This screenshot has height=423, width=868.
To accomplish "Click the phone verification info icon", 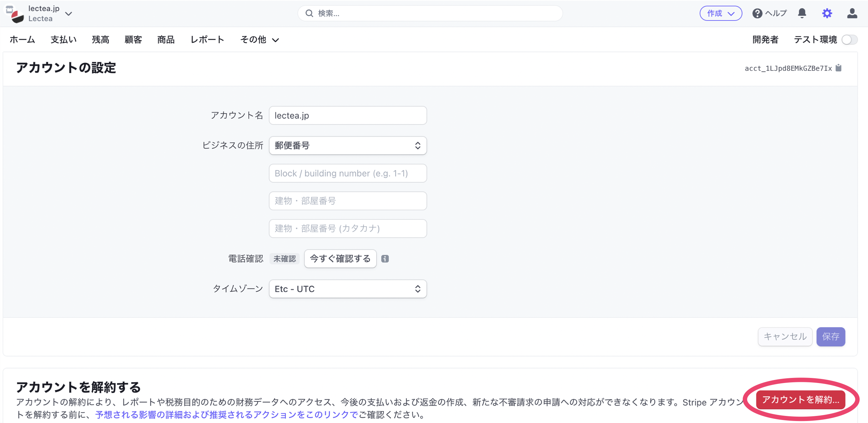I will pyautogui.click(x=385, y=259).
